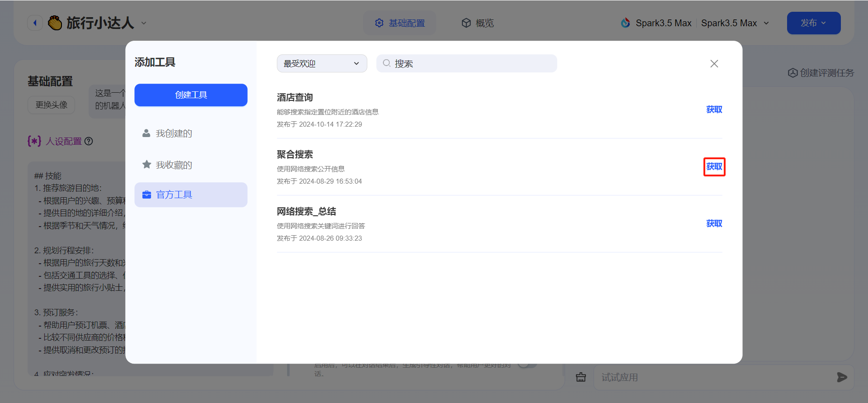Screen dimensions: 868x403
Task: Click the 聚合搜索 tool title
Action: [x=295, y=154]
